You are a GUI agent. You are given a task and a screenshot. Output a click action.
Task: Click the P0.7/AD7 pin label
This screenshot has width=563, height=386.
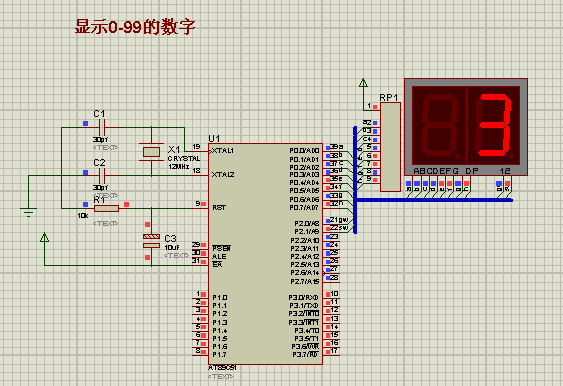(304, 208)
